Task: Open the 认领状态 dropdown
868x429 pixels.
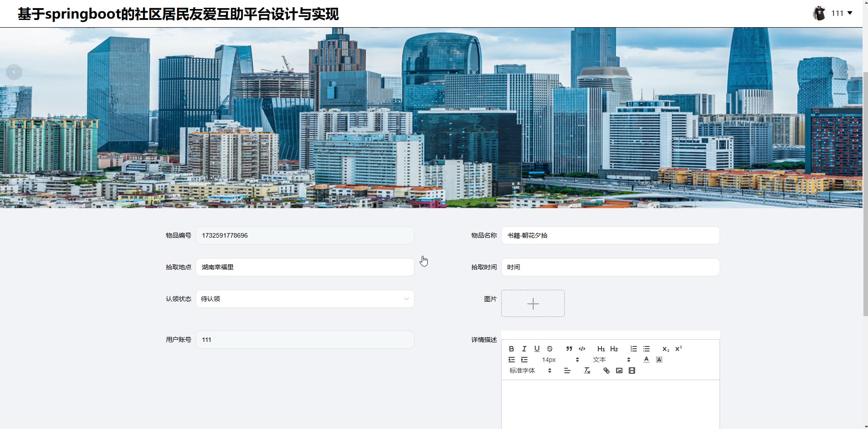Action: [305, 299]
